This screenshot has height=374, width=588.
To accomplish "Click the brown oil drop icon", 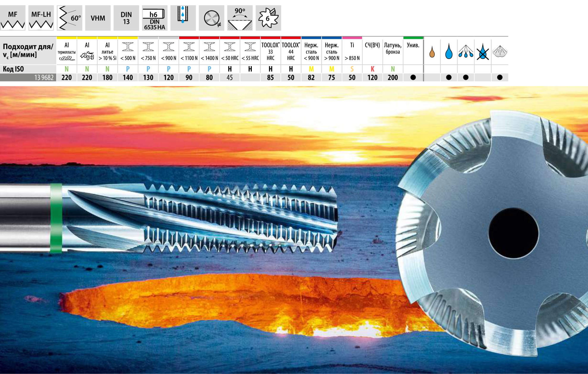I will tap(432, 52).
